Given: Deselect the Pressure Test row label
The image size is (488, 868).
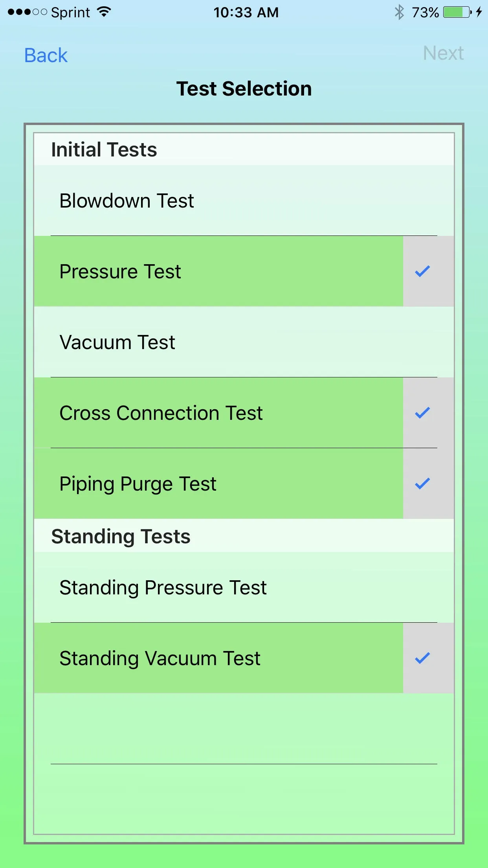Looking at the screenshot, I should [120, 271].
